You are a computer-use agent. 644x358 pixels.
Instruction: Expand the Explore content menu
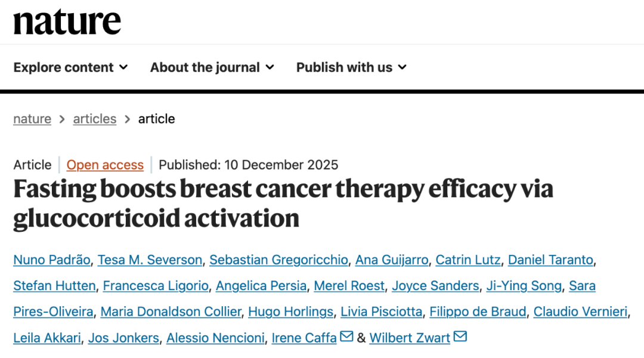click(x=70, y=67)
